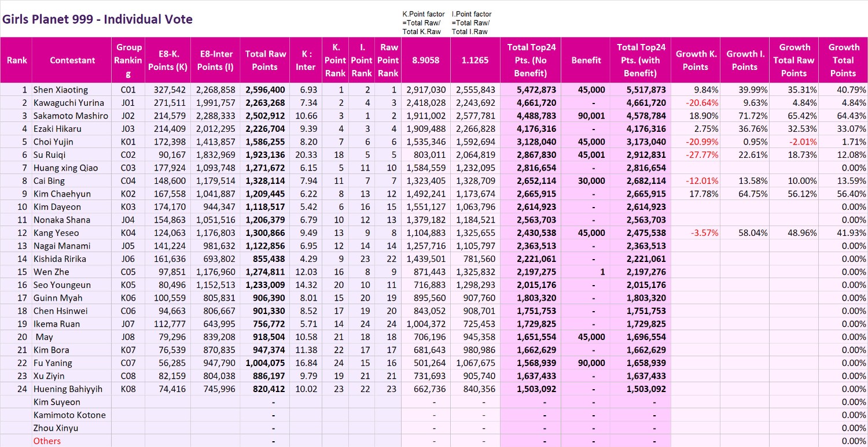Select the Kim Dayeon cell
The height and width of the screenshot is (447, 868).
coord(72,207)
